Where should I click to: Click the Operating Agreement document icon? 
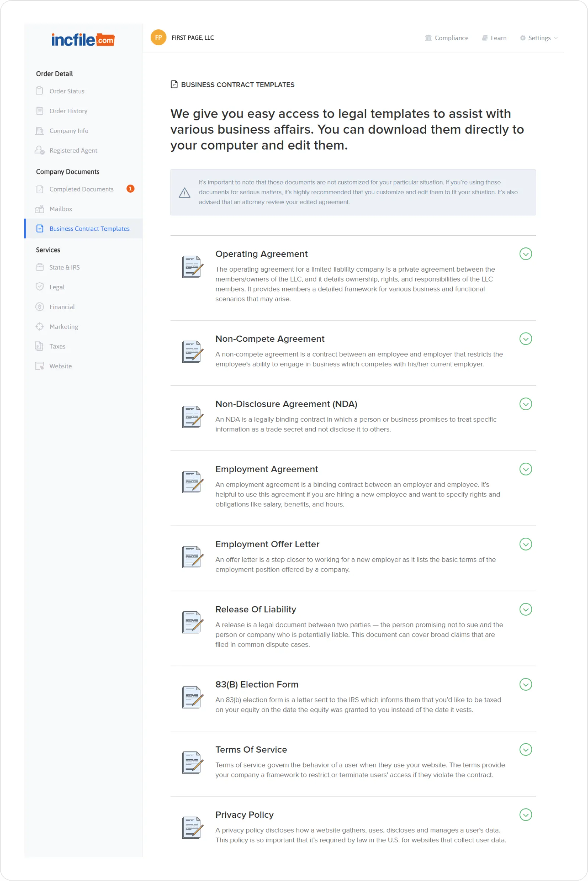click(x=192, y=267)
